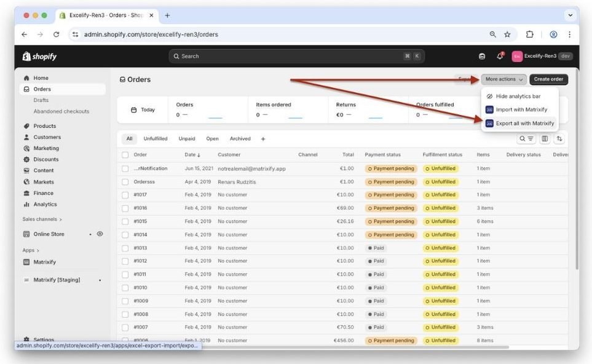
Task: Reload the browser page
Action: [57, 34]
